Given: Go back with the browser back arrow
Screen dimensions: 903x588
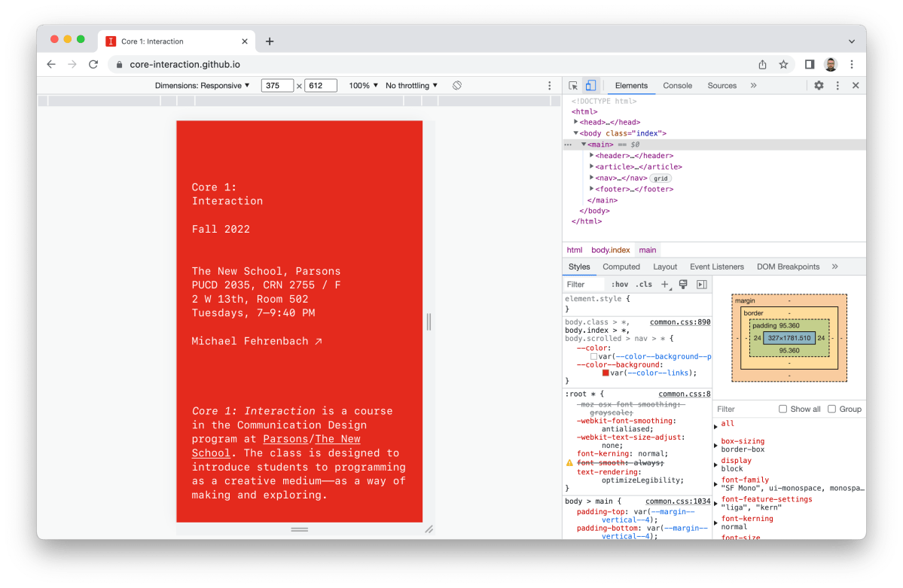Looking at the screenshot, I should click(51, 65).
